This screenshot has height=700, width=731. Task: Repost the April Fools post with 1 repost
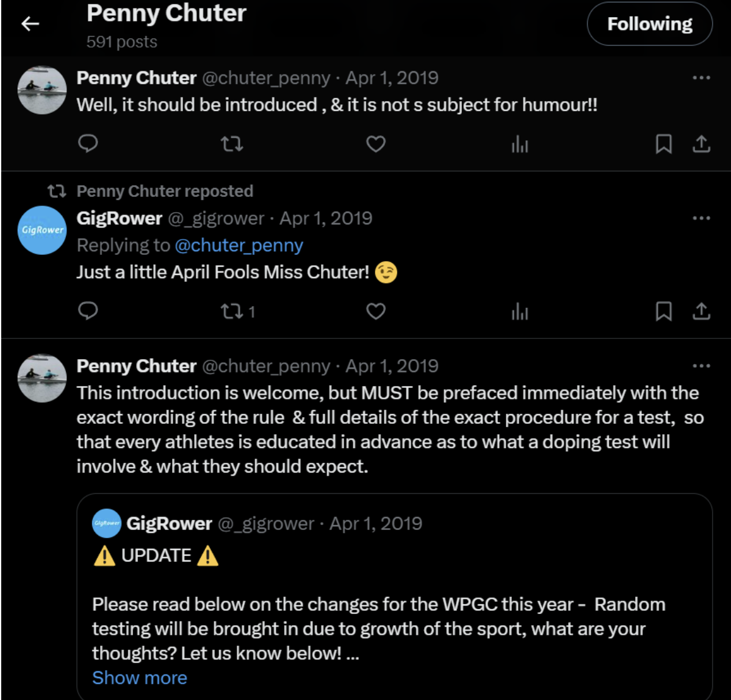tap(238, 311)
